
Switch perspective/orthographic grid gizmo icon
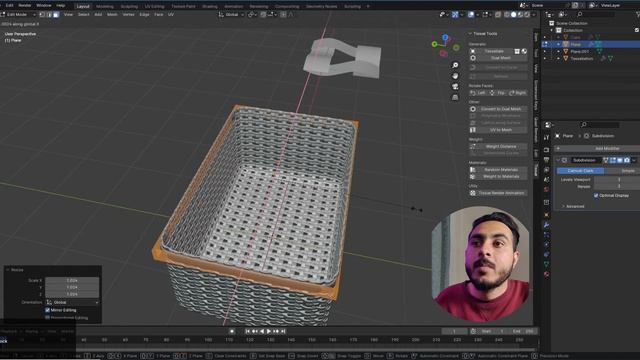pos(455,97)
